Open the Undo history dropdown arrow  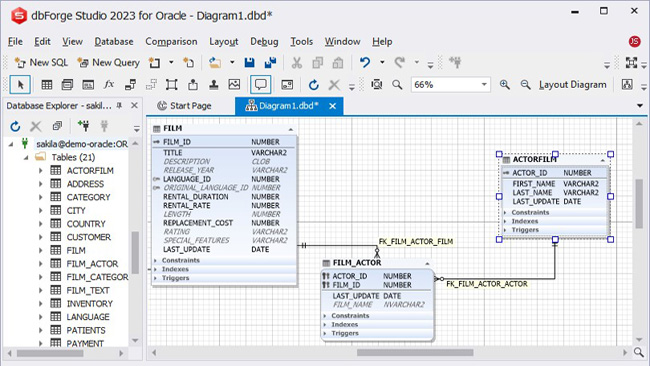coord(382,63)
